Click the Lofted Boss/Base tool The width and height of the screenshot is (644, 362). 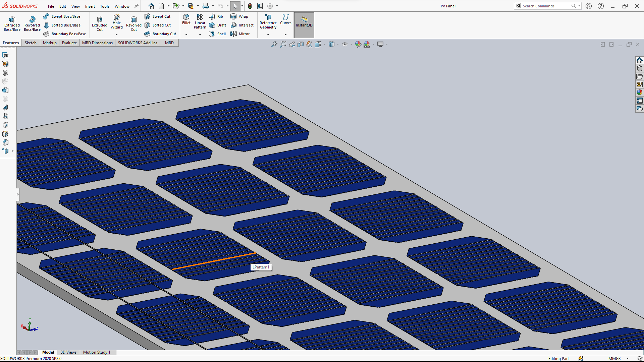tap(62, 25)
